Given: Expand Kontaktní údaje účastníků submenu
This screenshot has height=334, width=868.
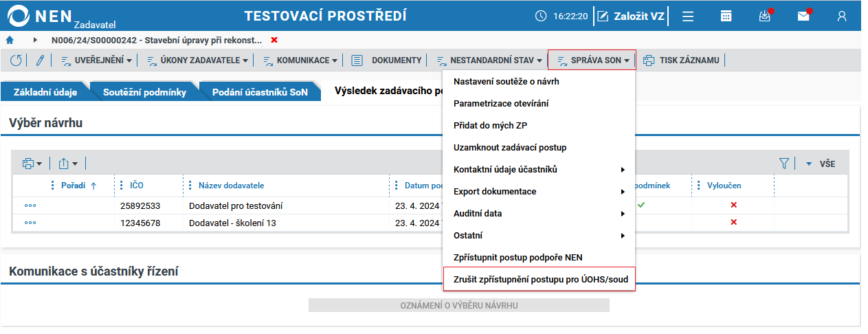Looking at the screenshot, I should pos(539,170).
